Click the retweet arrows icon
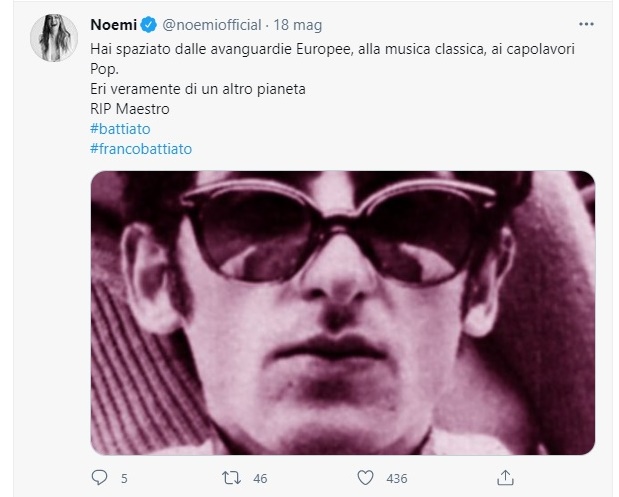619x497 pixels. pos(231,478)
